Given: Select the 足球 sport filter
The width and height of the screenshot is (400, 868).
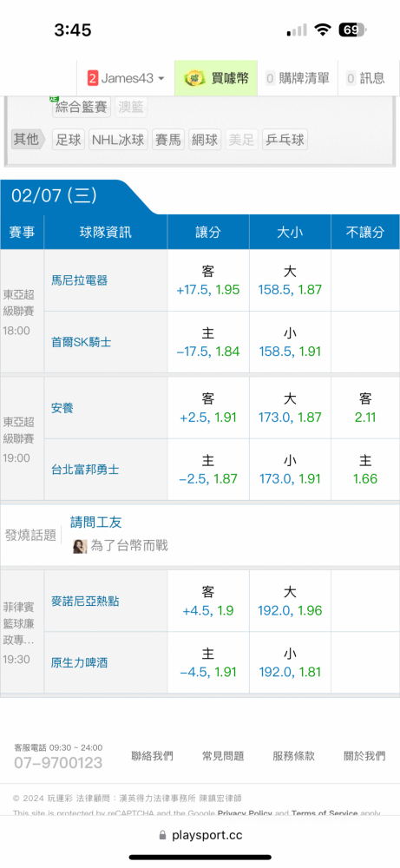Looking at the screenshot, I should point(69,140).
